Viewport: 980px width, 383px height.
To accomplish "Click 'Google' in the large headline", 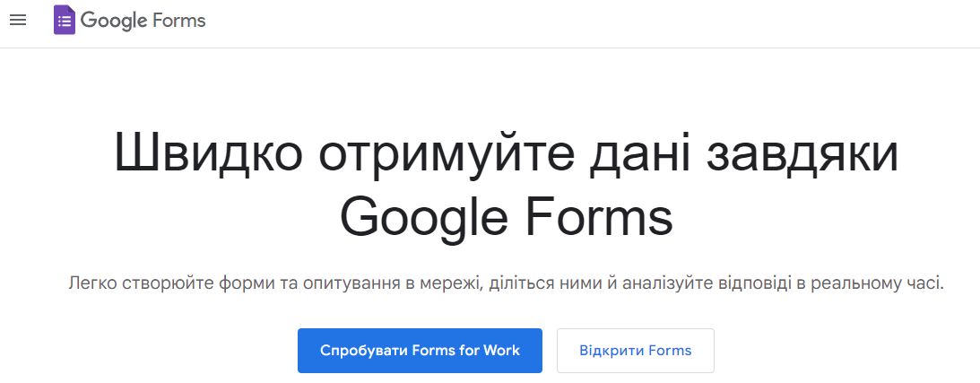I will (424, 219).
